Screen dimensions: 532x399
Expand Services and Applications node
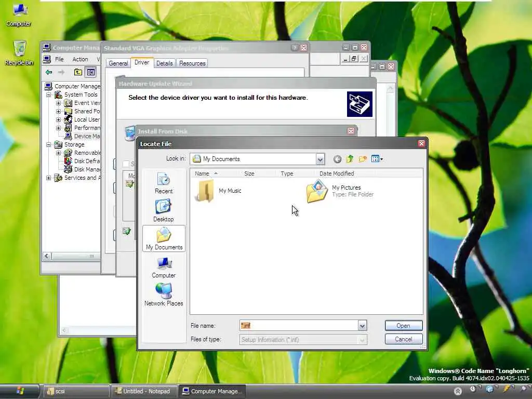(x=48, y=178)
